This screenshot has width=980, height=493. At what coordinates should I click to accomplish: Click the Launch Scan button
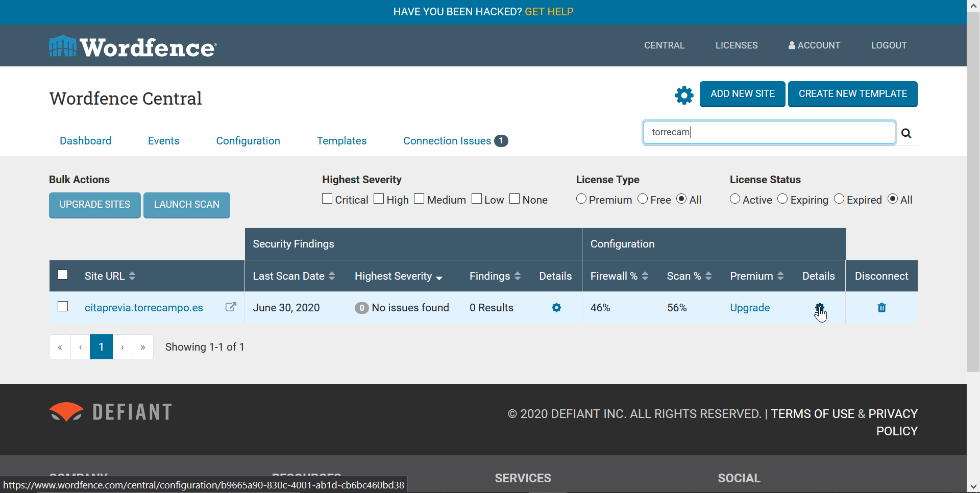187,205
